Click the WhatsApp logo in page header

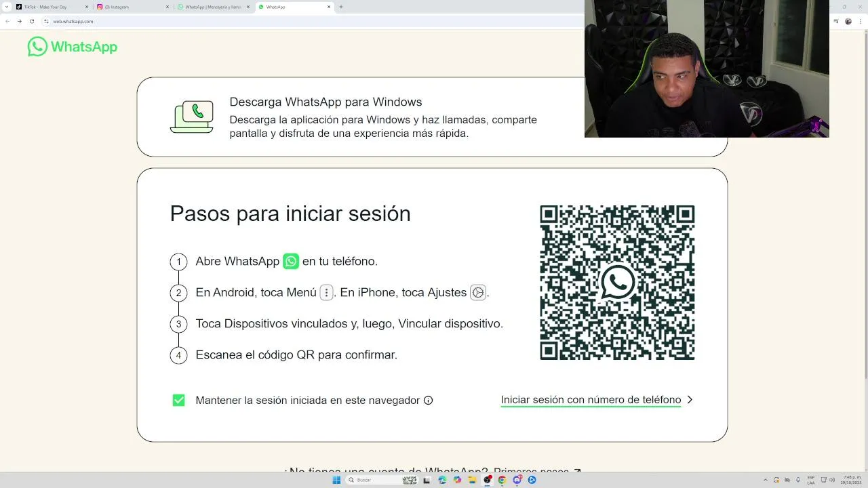(73, 47)
